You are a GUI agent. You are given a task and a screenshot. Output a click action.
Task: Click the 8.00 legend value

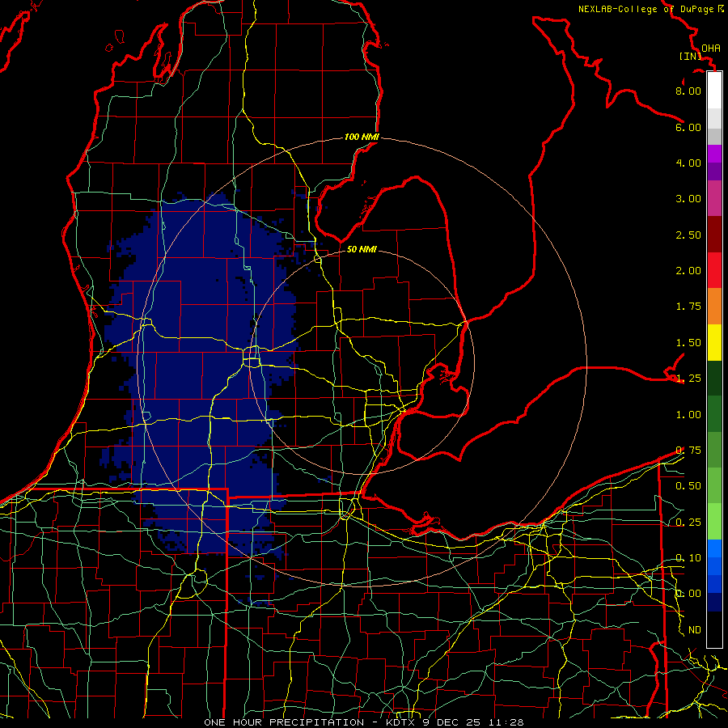pyautogui.click(x=688, y=91)
